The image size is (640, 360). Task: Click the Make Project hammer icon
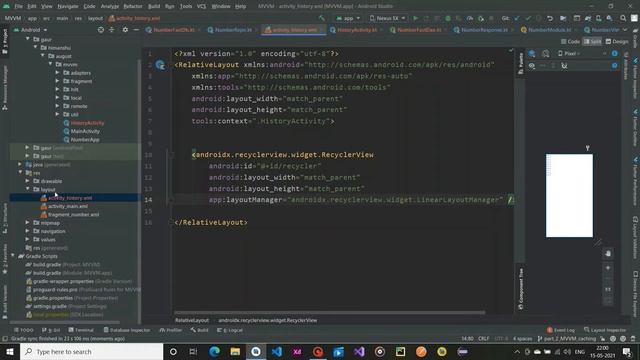[322, 18]
